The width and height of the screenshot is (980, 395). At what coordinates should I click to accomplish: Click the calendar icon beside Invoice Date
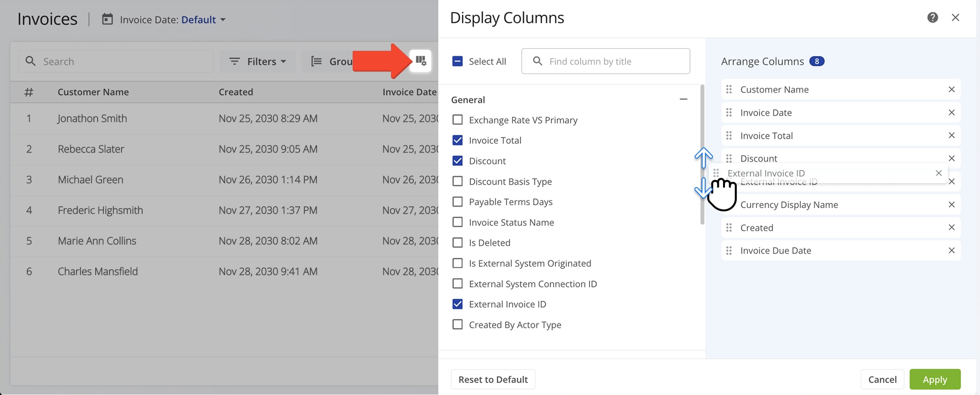click(x=108, y=19)
